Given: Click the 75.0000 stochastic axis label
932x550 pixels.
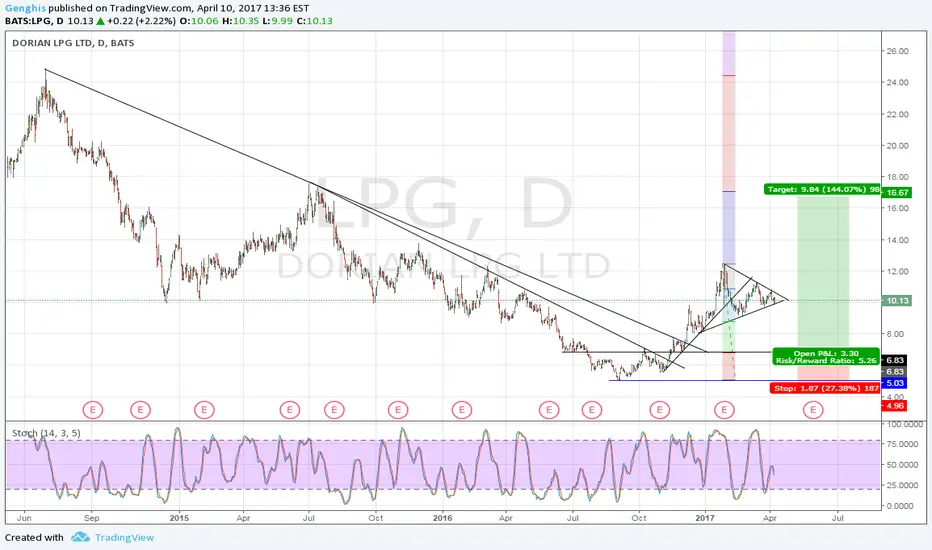Looking at the screenshot, I should tap(902, 444).
